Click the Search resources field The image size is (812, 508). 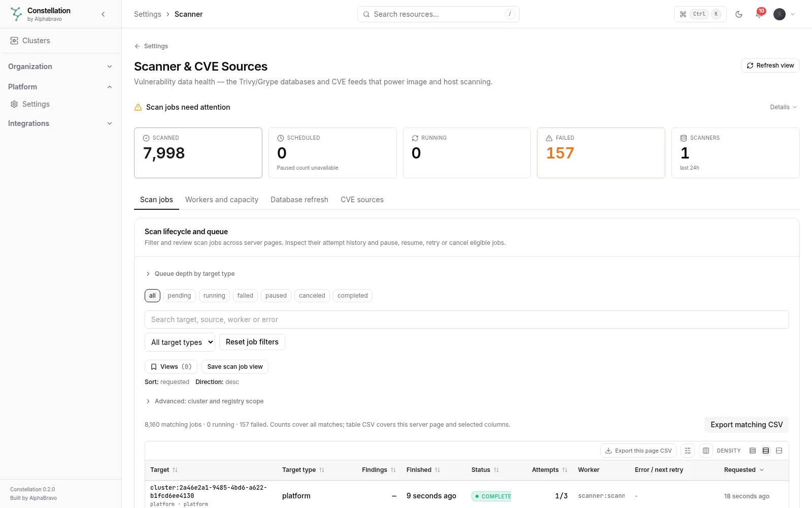click(x=438, y=14)
